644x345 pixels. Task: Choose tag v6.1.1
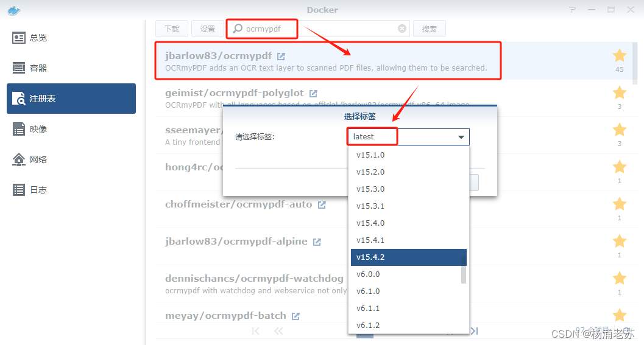click(409, 308)
